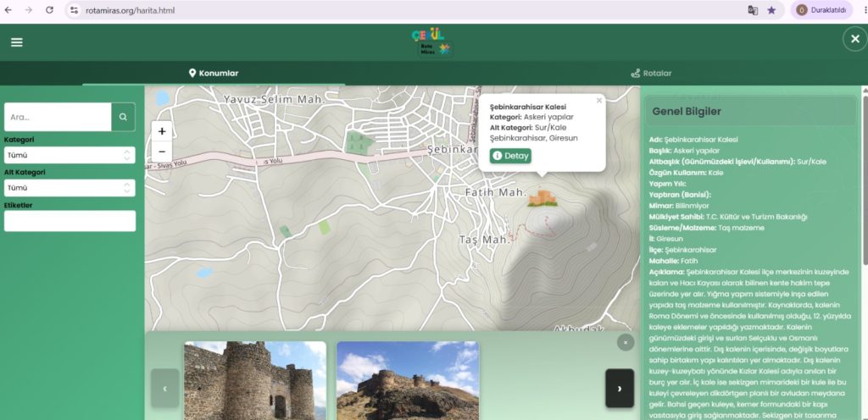Viewport: 868px width, 420px height.
Task: Click the browser back arrow
Action: [x=8, y=10]
